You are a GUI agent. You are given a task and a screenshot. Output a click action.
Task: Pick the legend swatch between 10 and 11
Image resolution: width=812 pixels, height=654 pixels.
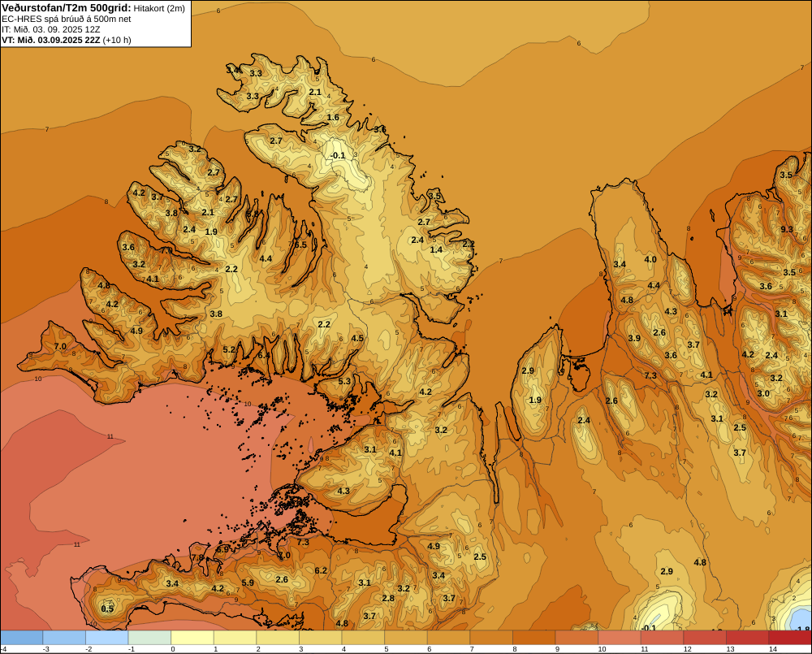tap(620, 638)
